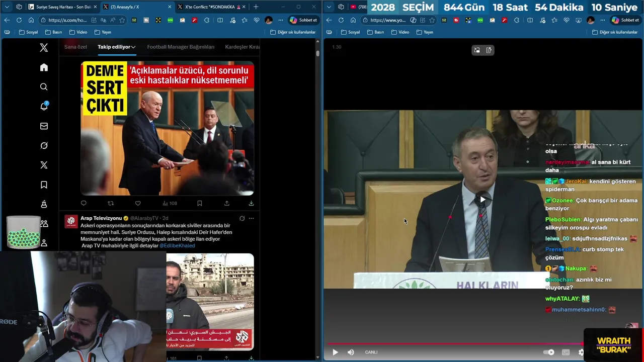
Task: Click center play overlay on video
Action: tap(482, 199)
